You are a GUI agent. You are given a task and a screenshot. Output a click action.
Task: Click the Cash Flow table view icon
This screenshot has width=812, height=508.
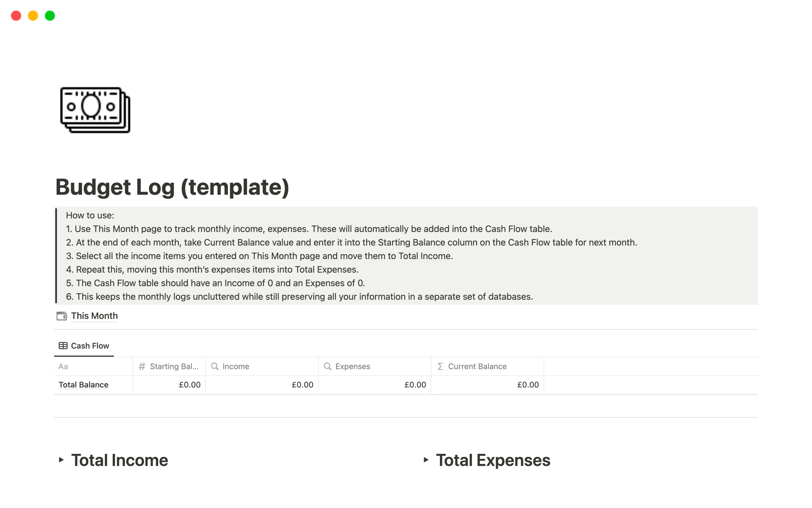(x=63, y=346)
